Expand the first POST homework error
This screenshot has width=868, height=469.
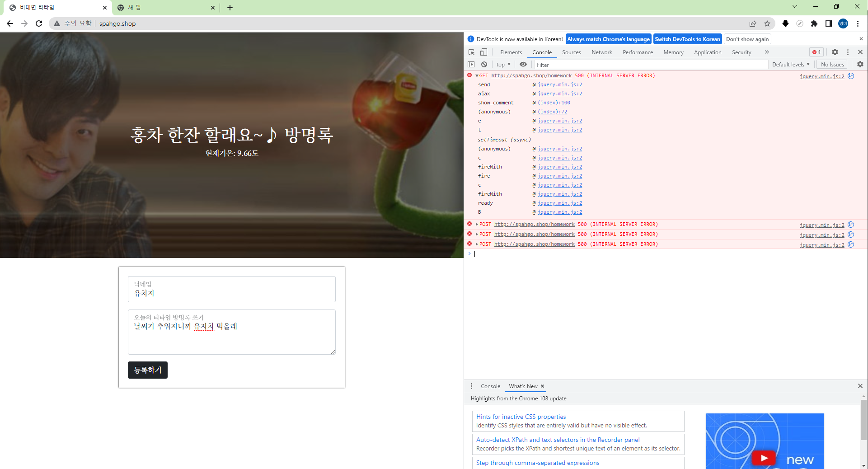477,224
